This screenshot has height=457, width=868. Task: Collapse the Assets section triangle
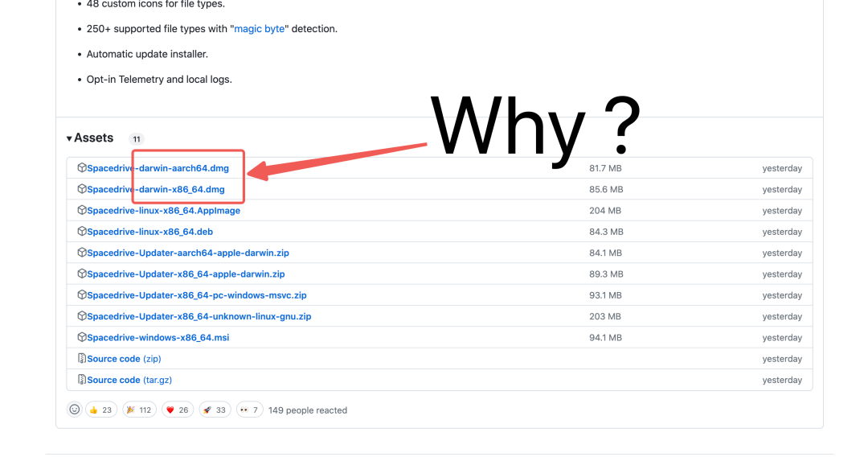pos(69,138)
